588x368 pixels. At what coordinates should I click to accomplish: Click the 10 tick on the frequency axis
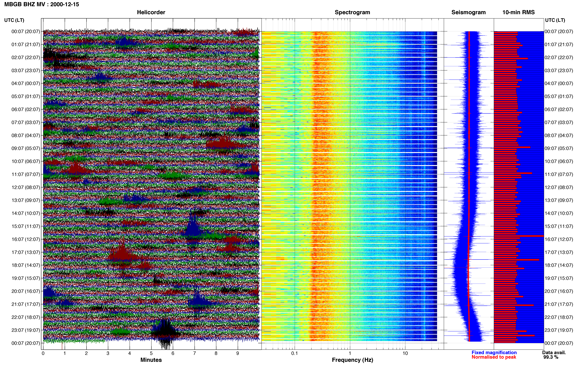[x=405, y=353]
